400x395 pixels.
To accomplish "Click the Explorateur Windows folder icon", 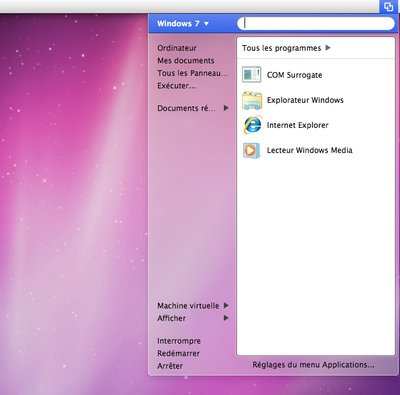I will click(252, 100).
